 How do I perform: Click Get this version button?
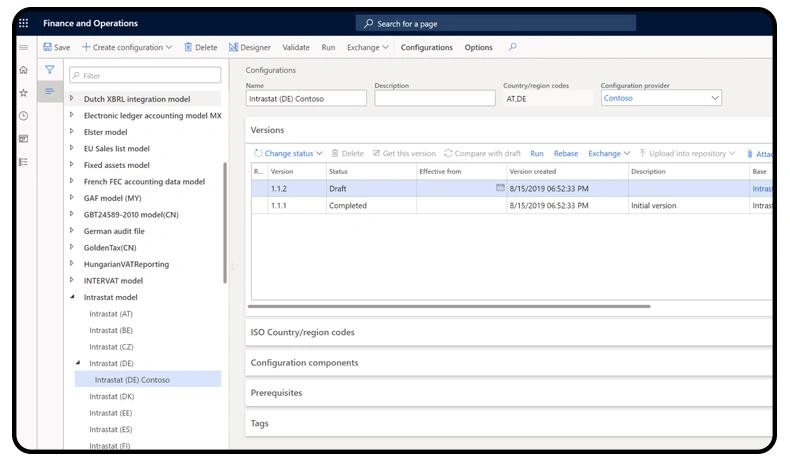(404, 153)
